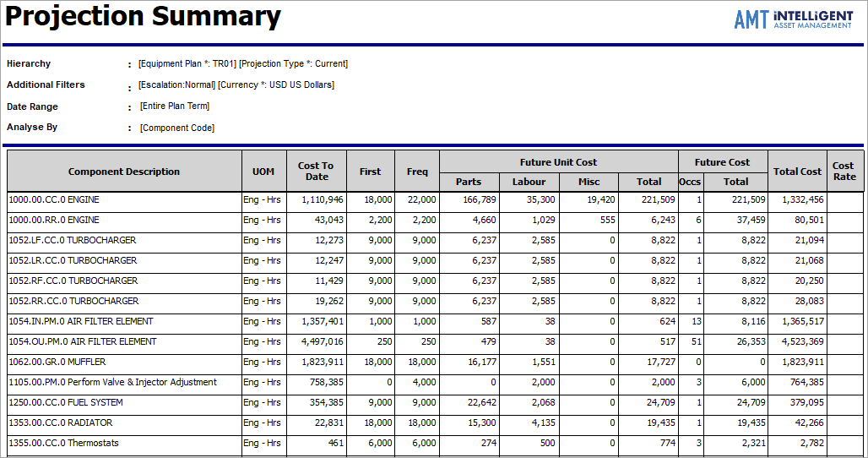Click the Cost To Date column header
This screenshot has height=458, width=868.
[x=317, y=172]
